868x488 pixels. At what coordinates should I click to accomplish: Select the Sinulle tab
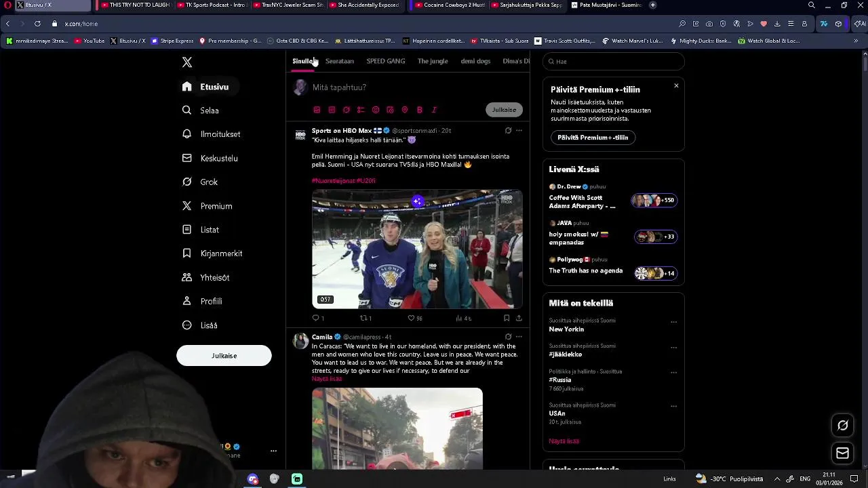point(302,61)
